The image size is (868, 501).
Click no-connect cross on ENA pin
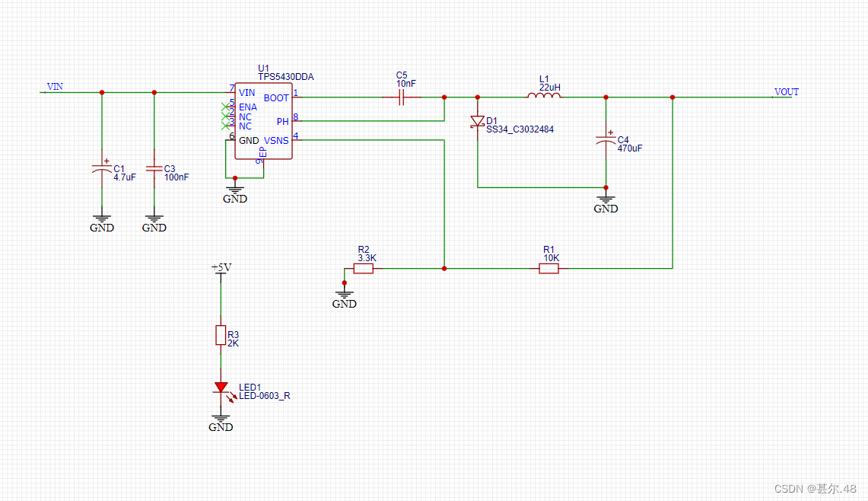(225, 107)
